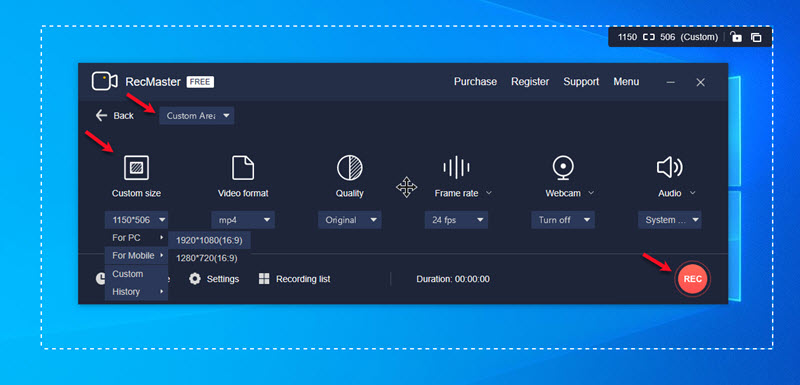Click the Custom size square icon
The image size is (800, 385).
point(136,168)
